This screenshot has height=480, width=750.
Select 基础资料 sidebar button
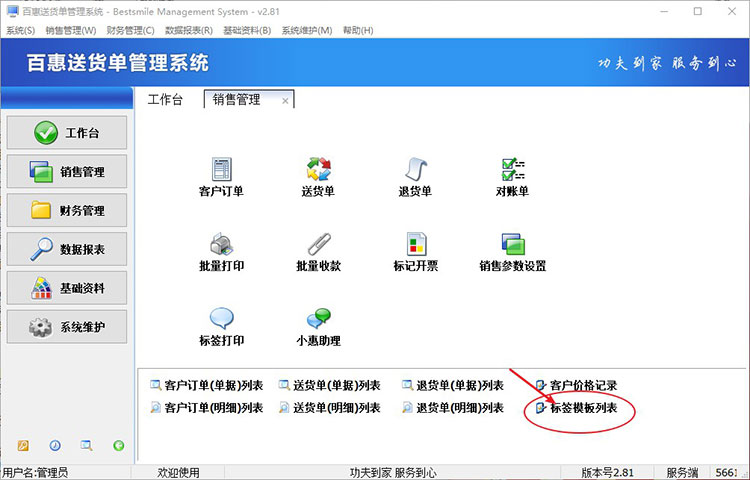[67, 288]
